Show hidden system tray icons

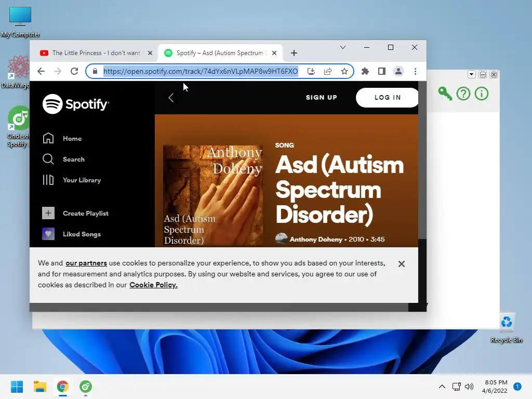[x=442, y=387]
